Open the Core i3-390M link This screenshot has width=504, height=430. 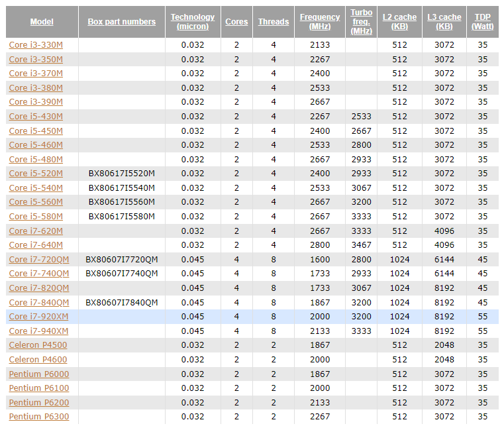(36, 101)
